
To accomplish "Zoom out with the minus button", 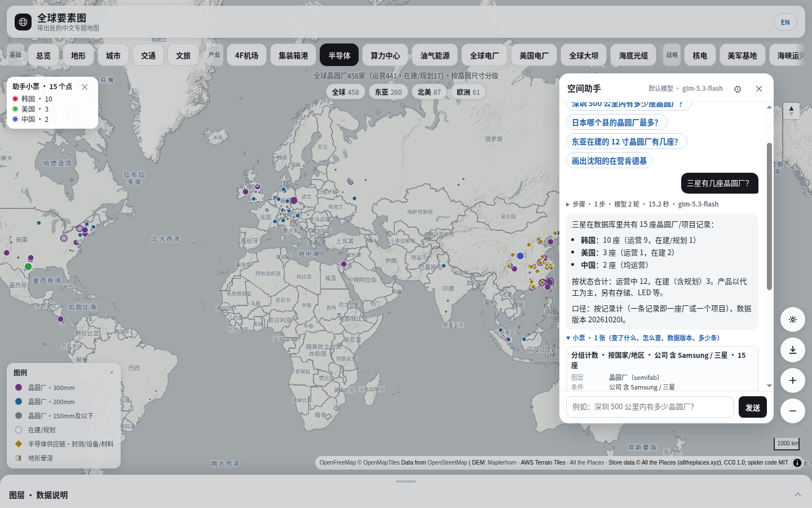I will click(x=792, y=411).
